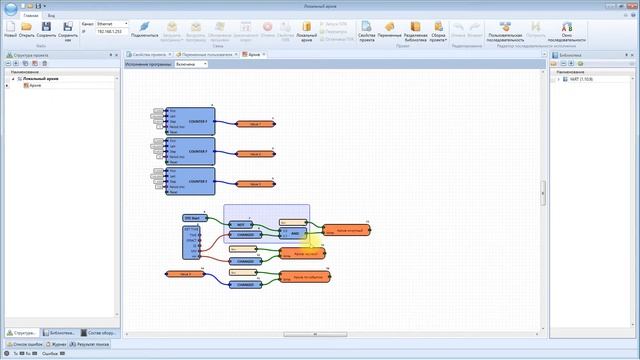Screen dimensions: 640x360
Task: Switch to the Главная ribbon tab
Action: [31, 16]
